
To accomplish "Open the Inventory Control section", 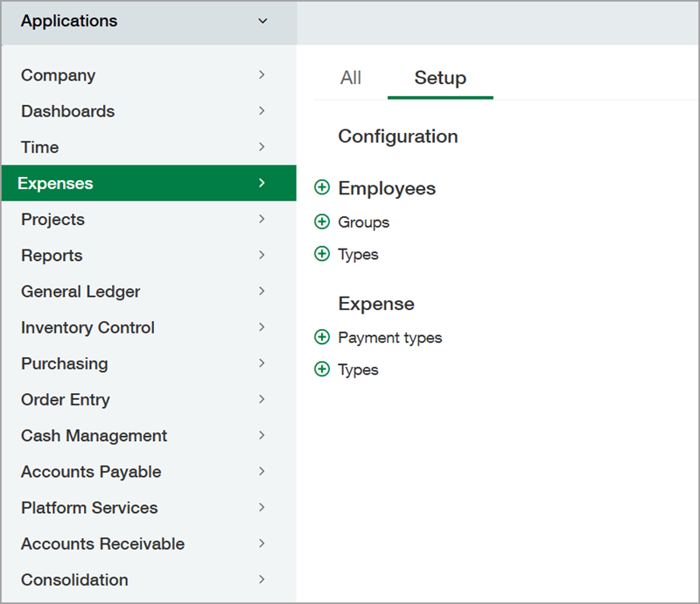I will pos(87,327).
